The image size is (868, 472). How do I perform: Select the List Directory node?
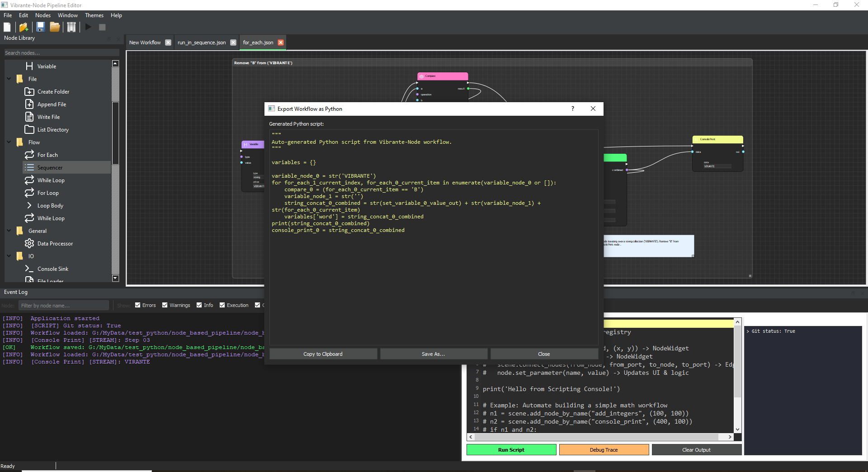tap(53, 130)
